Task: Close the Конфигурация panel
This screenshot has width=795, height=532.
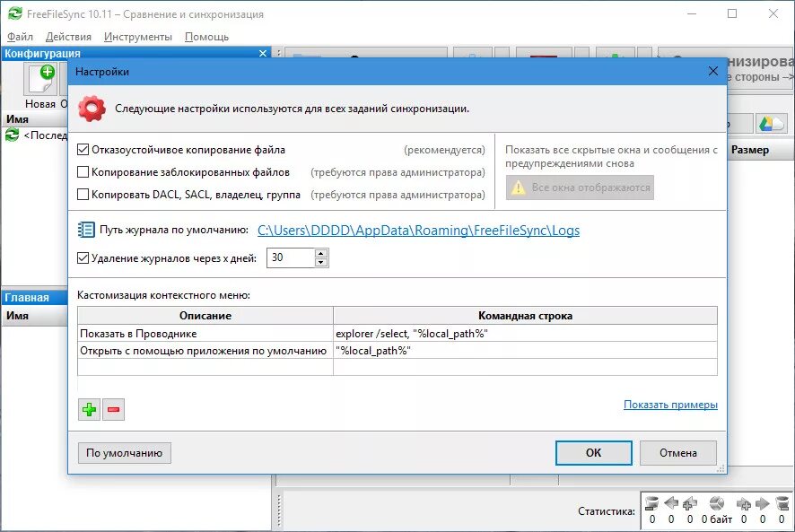Action: (263, 53)
